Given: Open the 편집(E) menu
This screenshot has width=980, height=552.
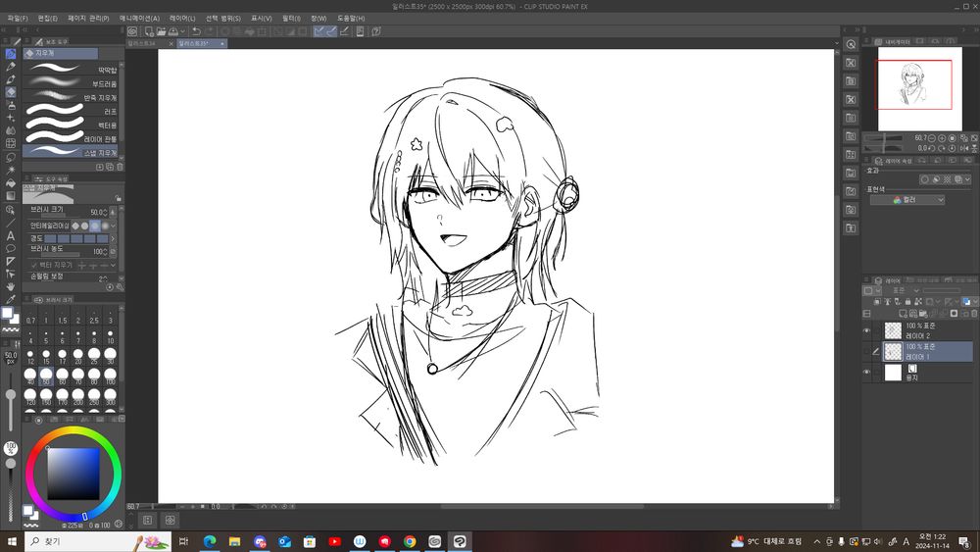Looking at the screenshot, I should pos(47,18).
